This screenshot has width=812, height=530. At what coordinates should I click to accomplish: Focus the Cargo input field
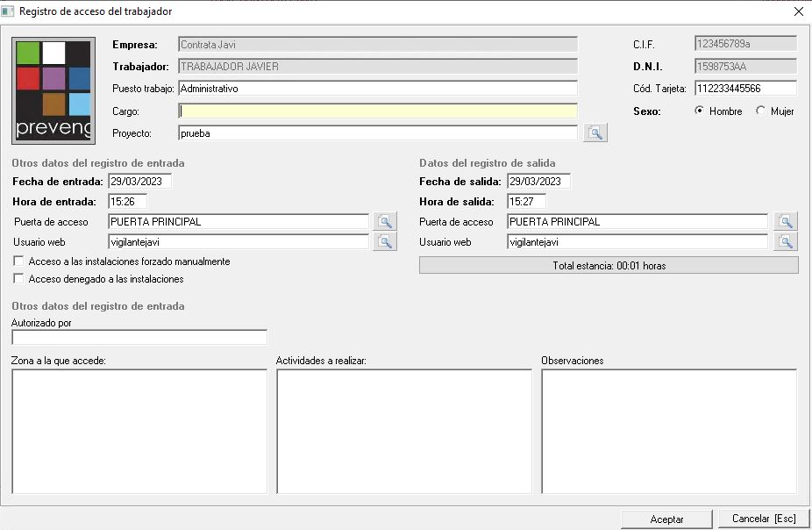point(377,111)
